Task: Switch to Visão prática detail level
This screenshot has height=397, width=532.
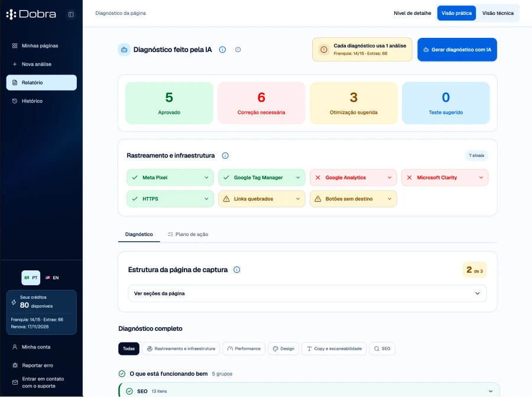Action: (x=456, y=13)
